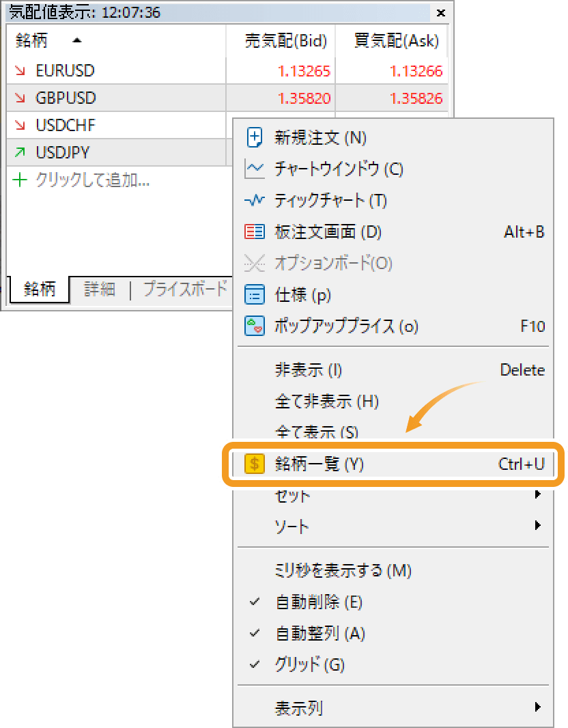The image size is (568, 728).
Task: Click the red down arrow beside EURUSD
Action: coord(20,70)
